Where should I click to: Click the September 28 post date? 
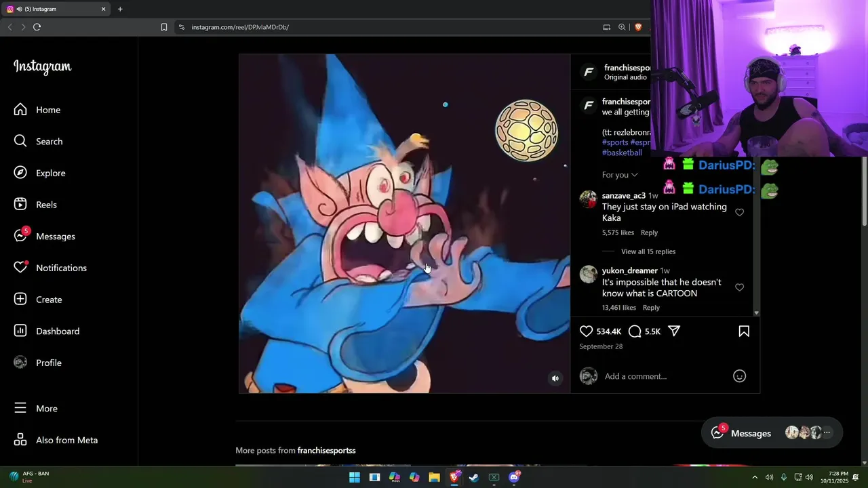coord(601,346)
